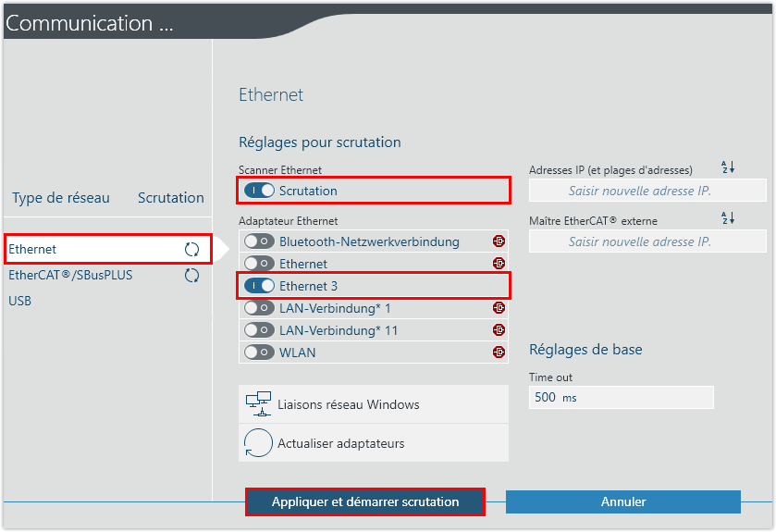Image resolution: width=776 pixels, height=532 pixels.
Task: Click Appliquer et démarrer scrutation button
Action: click(x=364, y=501)
